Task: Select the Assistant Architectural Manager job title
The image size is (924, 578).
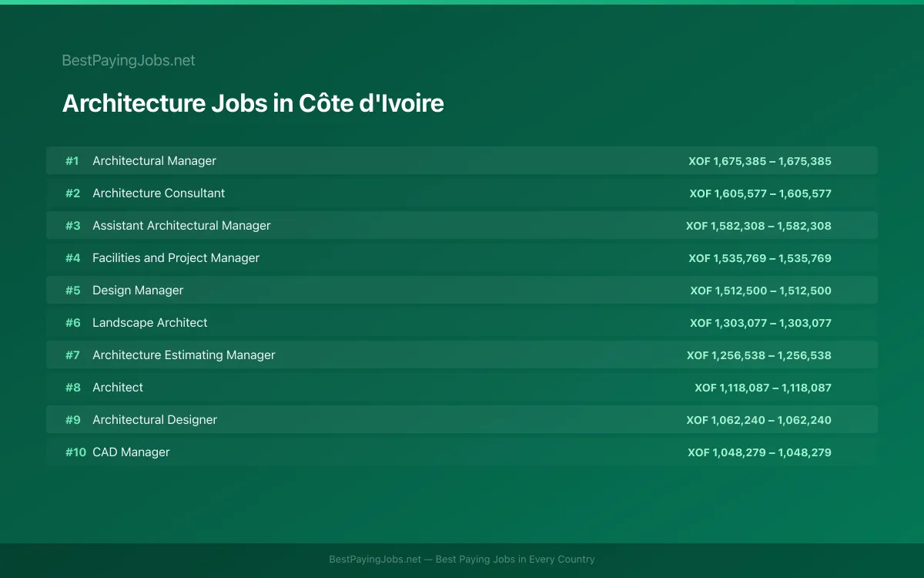Action: click(x=182, y=226)
